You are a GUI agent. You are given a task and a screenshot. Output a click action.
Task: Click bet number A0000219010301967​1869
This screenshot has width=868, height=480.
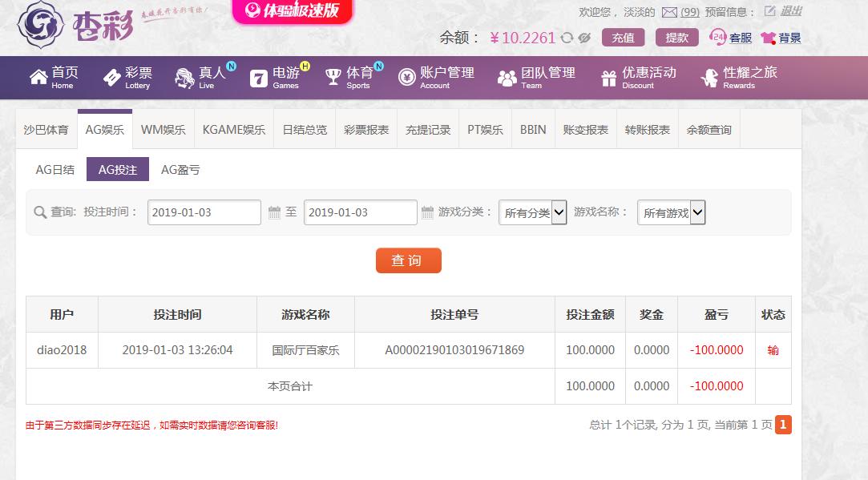click(454, 350)
